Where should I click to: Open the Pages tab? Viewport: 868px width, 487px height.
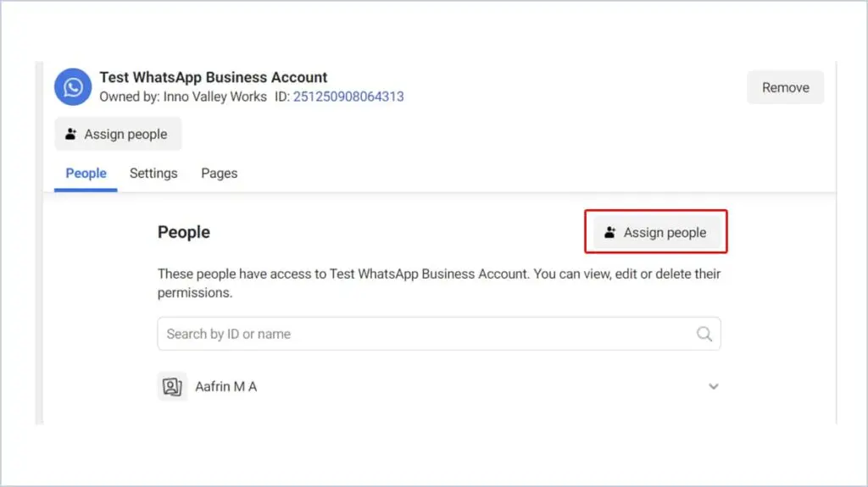coord(220,174)
